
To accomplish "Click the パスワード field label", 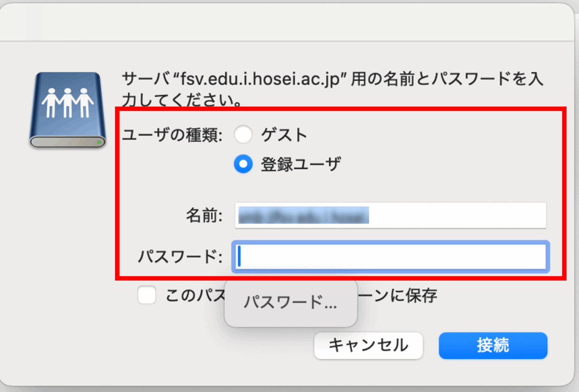I will 180,257.
